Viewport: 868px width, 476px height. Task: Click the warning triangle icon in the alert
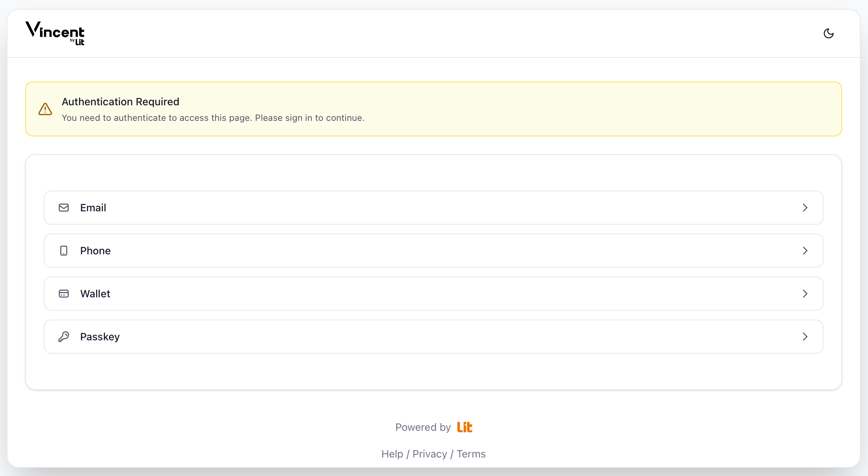(45, 109)
